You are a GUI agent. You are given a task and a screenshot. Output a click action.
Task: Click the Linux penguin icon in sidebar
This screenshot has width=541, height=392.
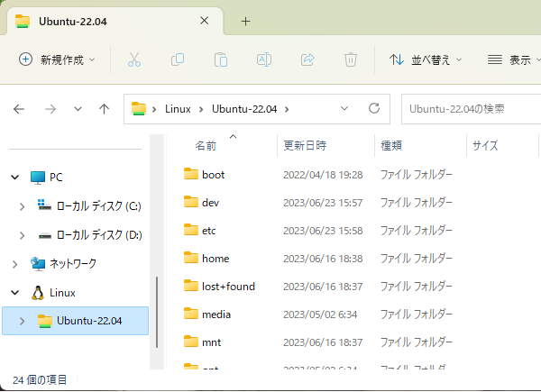click(x=38, y=293)
